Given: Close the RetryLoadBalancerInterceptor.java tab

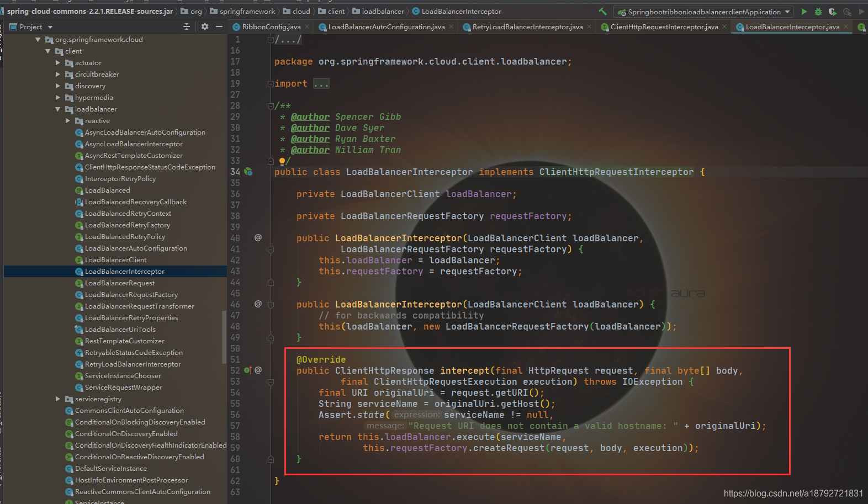Looking at the screenshot, I should point(589,26).
